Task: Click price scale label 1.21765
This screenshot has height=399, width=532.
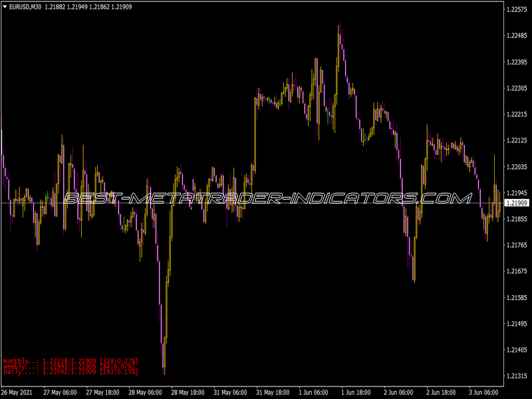Action: 517,245
